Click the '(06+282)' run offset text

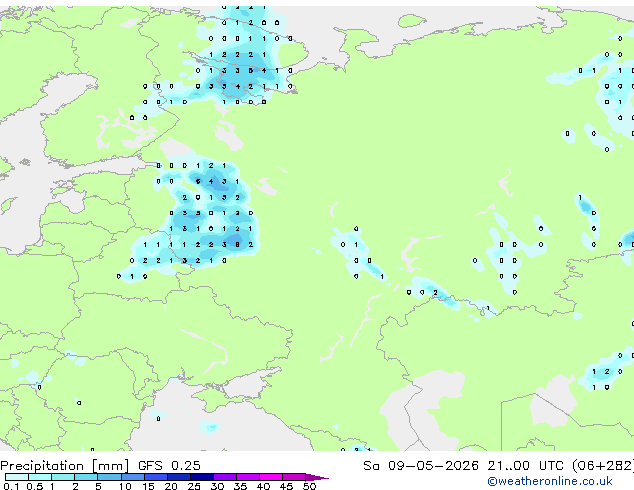click(602, 466)
